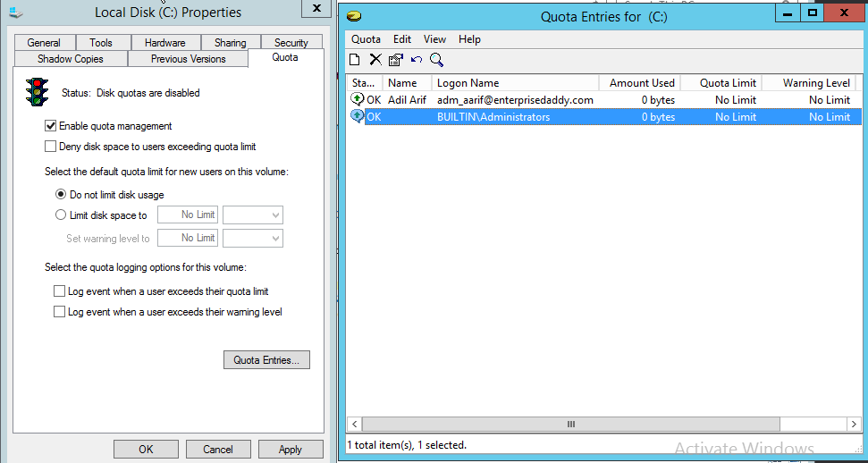Click the New Quota Entry toolbar icon
Viewport: 868px width, 463px height.
[354, 60]
